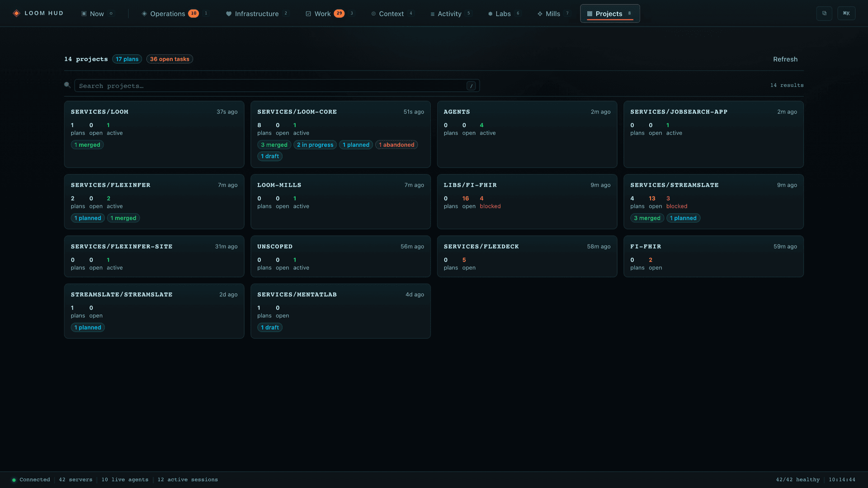Click the 36 open tasks badge
Viewport: 868px width, 488px height.
coord(170,59)
